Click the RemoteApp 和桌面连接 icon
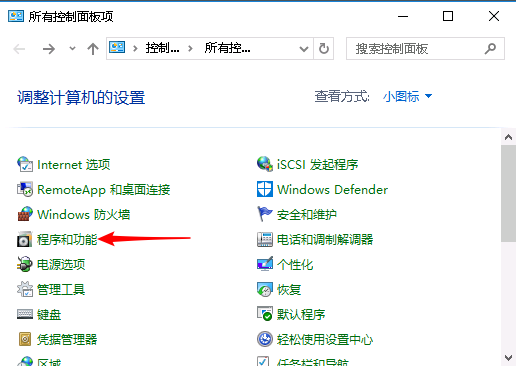 [25, 189]
